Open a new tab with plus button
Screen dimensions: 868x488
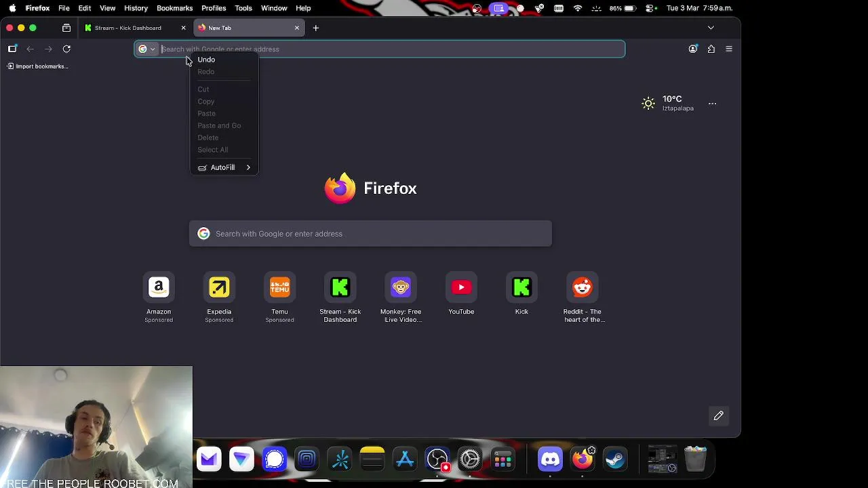pyautogui.click(x=315, y=28)
